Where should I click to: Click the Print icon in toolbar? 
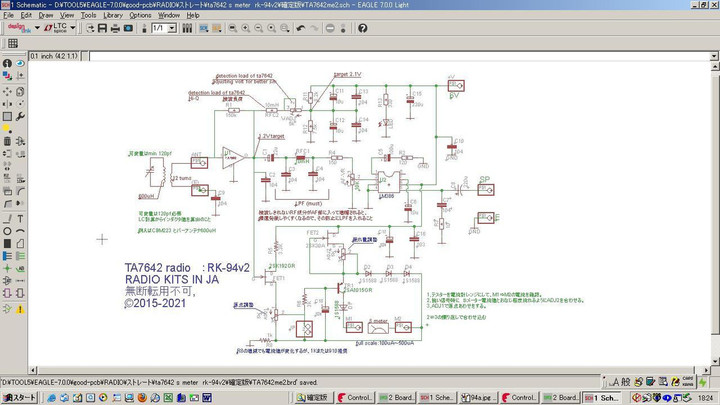[x=114, y=28]
